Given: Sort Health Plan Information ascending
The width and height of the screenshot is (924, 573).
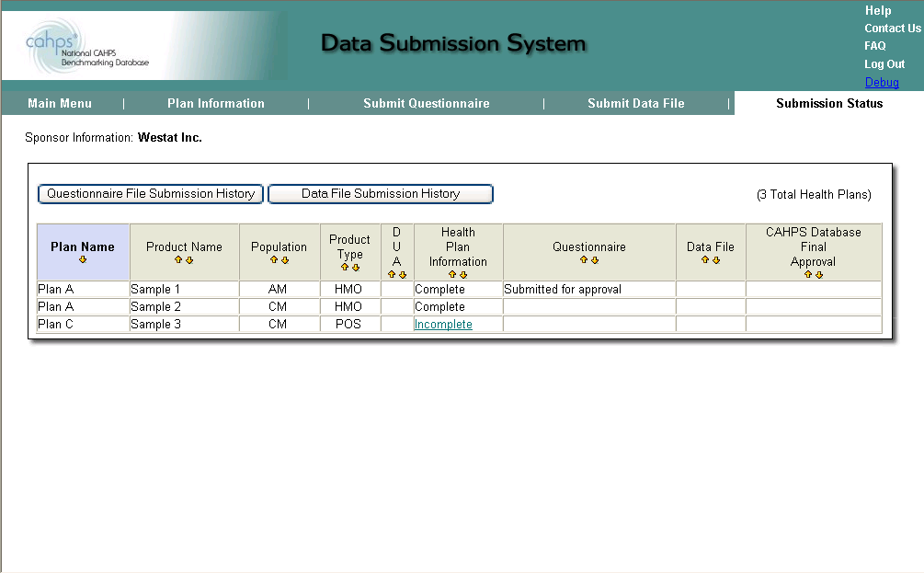Looking at the screenshot, I should (x=452, y=275).
